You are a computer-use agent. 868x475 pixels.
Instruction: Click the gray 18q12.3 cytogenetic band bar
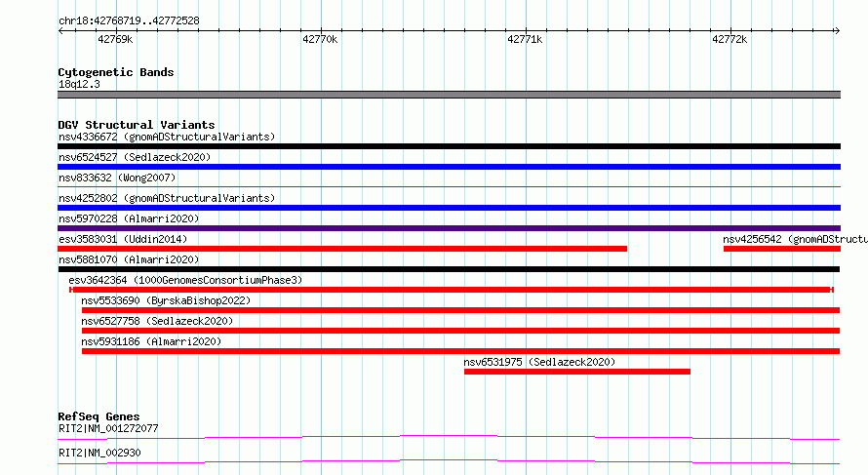449,95
